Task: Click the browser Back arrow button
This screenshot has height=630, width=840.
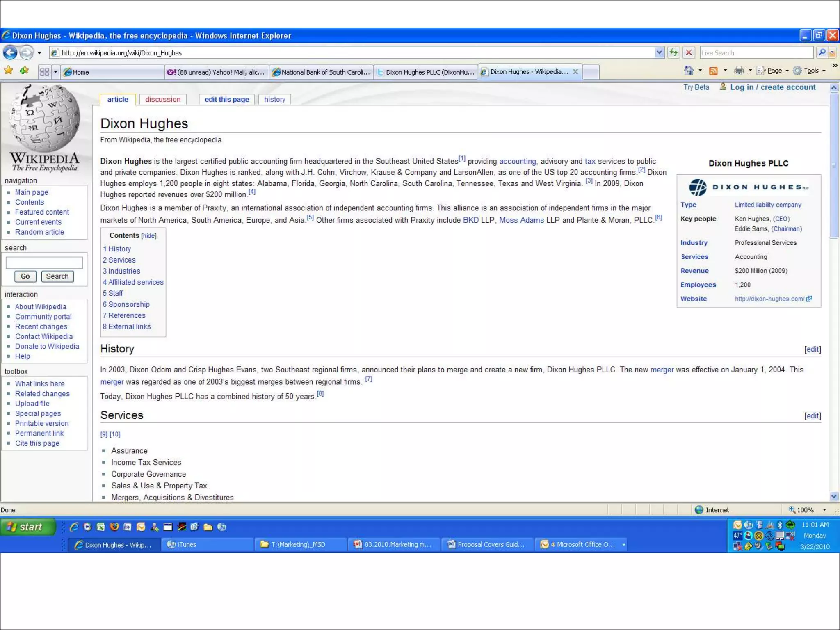Action: (x=10, y=53)
